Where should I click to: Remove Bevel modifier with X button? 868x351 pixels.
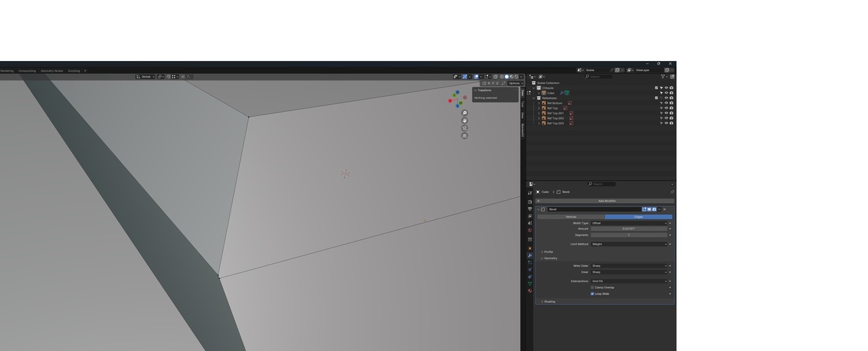tap(665, 209)
